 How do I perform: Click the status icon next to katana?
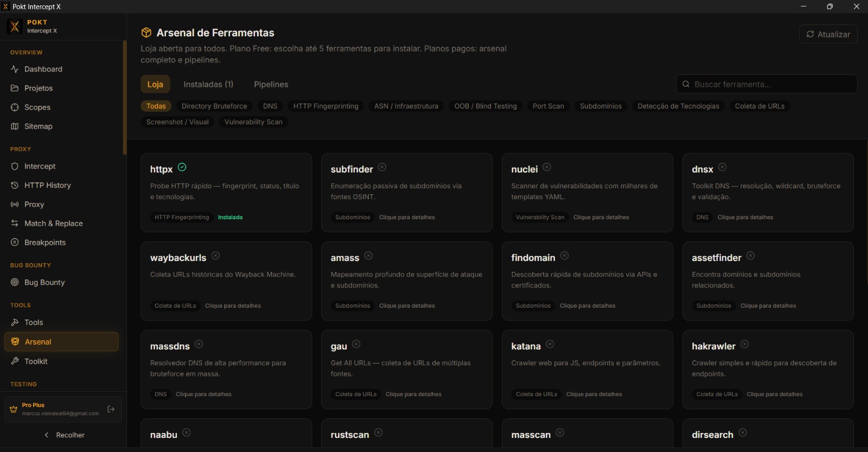(x=550, y=344)
